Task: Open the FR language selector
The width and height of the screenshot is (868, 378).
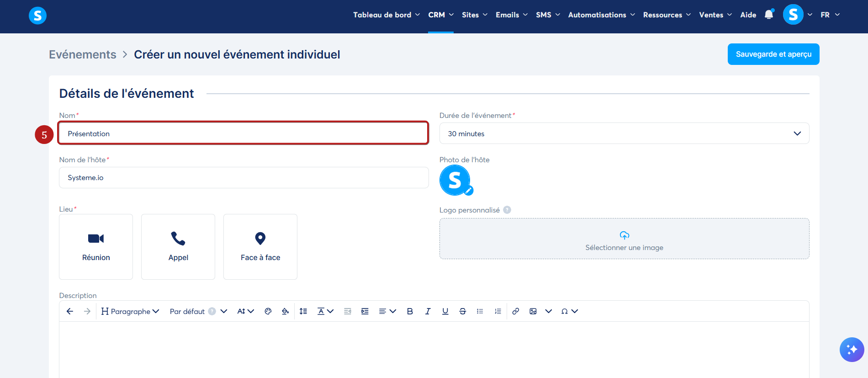Action: click(830, 15)
